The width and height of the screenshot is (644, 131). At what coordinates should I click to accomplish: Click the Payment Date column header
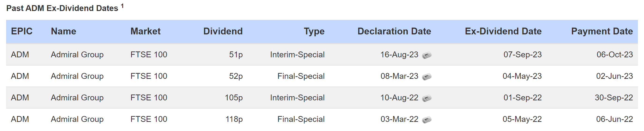(602, 31)
